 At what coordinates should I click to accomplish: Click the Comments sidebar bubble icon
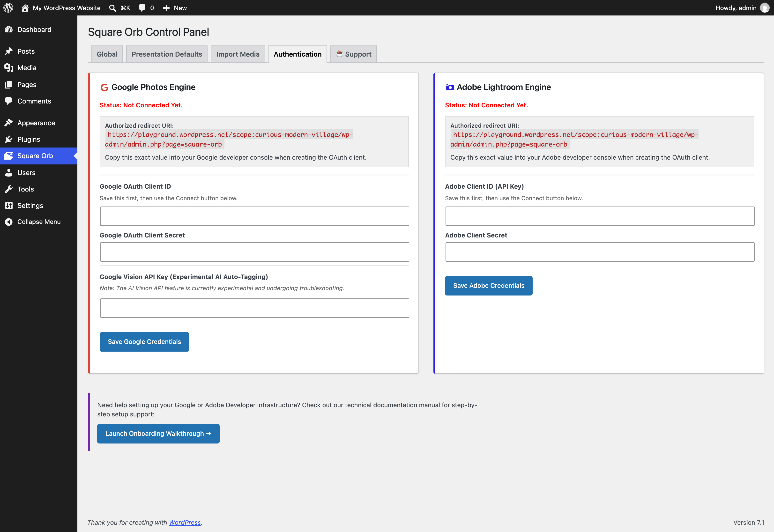9,101
